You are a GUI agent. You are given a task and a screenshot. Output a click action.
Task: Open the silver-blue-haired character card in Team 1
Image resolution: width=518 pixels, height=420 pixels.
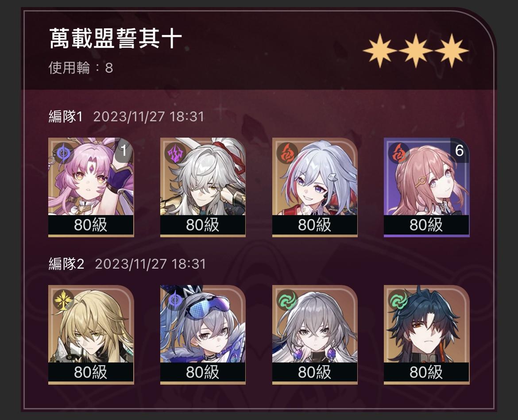315,187
